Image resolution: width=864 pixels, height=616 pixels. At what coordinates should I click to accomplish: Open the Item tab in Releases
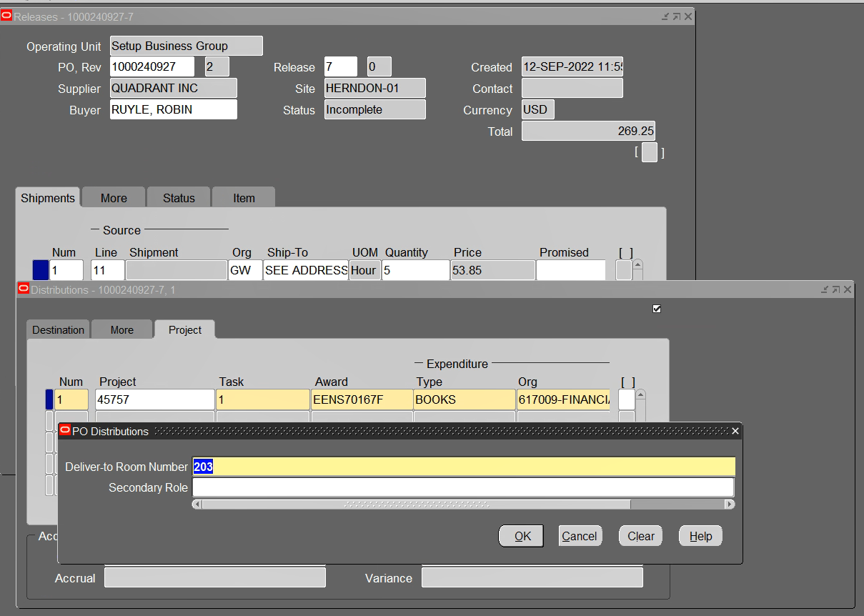pos(244,198)
